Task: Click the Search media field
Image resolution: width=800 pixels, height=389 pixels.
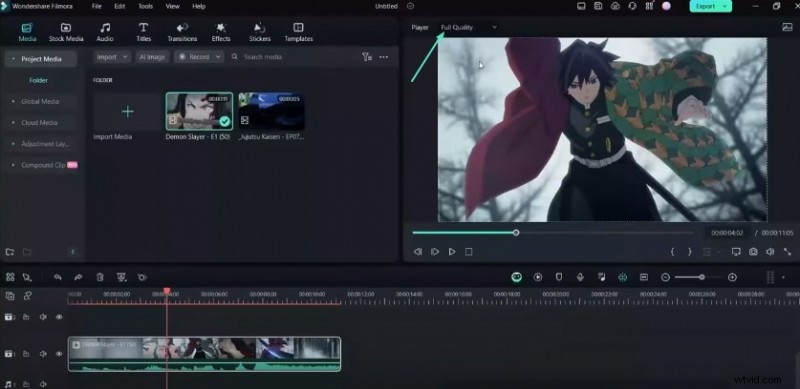Action: 293,57
